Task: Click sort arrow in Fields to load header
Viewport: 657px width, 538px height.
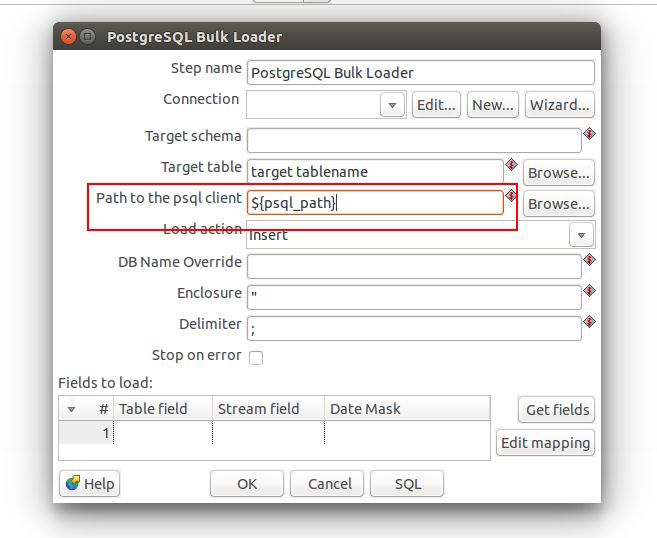Action: point(71,409)
